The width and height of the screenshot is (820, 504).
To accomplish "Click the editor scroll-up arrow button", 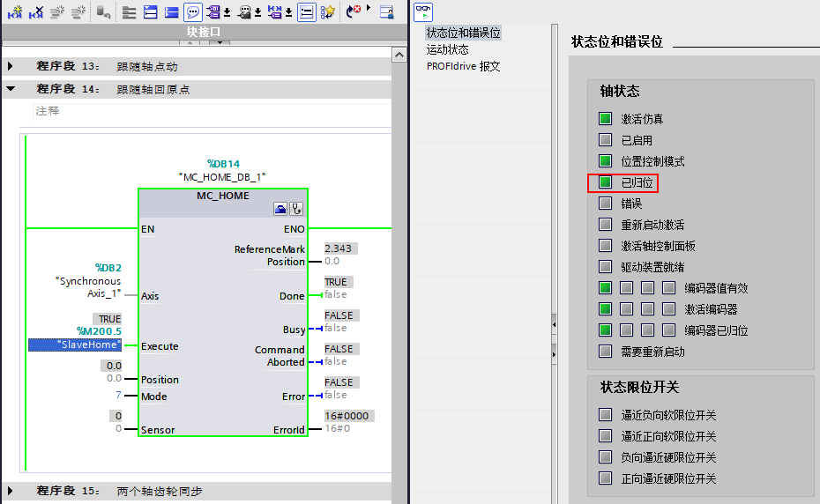I will [x=399, y=55].
